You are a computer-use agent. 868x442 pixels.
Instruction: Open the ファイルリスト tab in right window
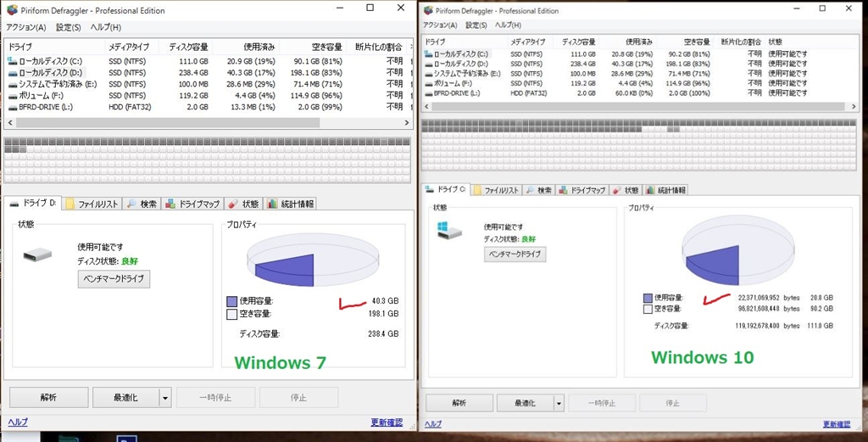(x=496, y=190)
